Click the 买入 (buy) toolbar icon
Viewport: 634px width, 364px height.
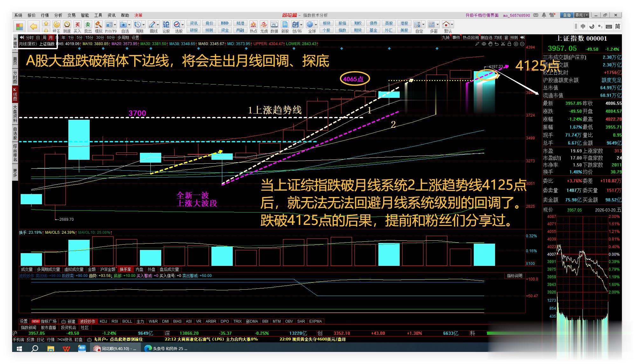point(77,25)
